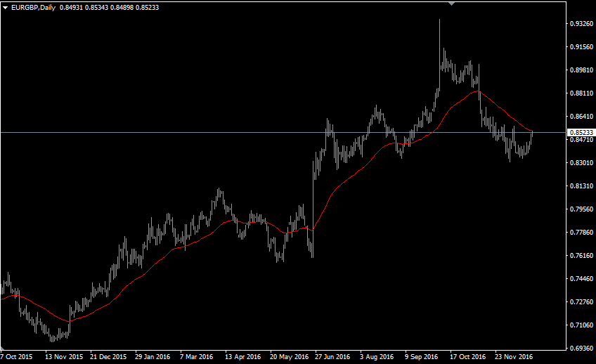Viewport: 596px width, 364px height.
Task: Click the 0.86410 price scale label
Action: tap(581, 116)
